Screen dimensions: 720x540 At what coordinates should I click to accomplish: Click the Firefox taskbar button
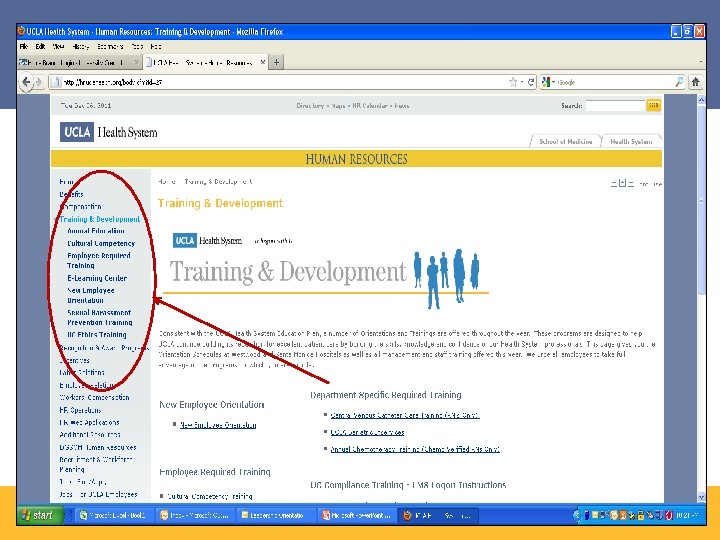pos(439,515)
